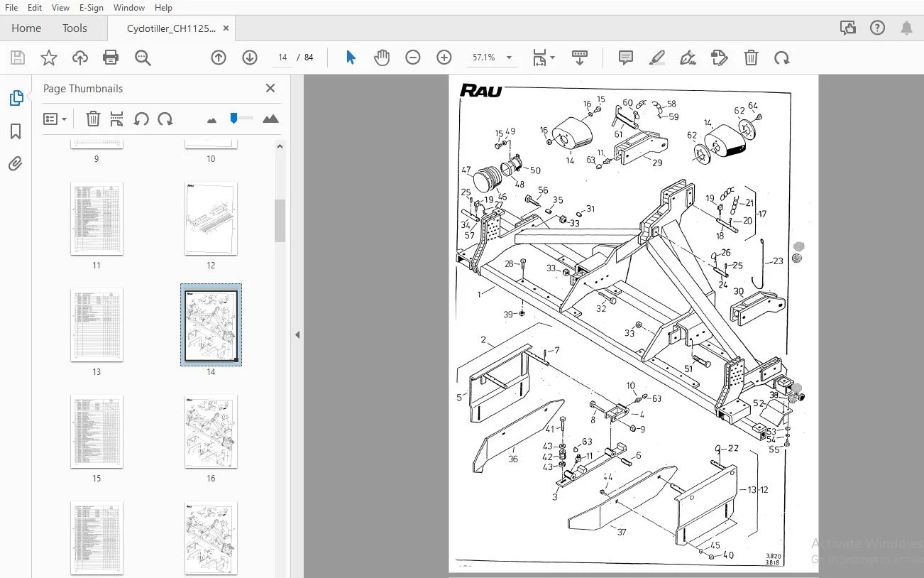Select page 11 thumbnail

(x=97, y=219)
